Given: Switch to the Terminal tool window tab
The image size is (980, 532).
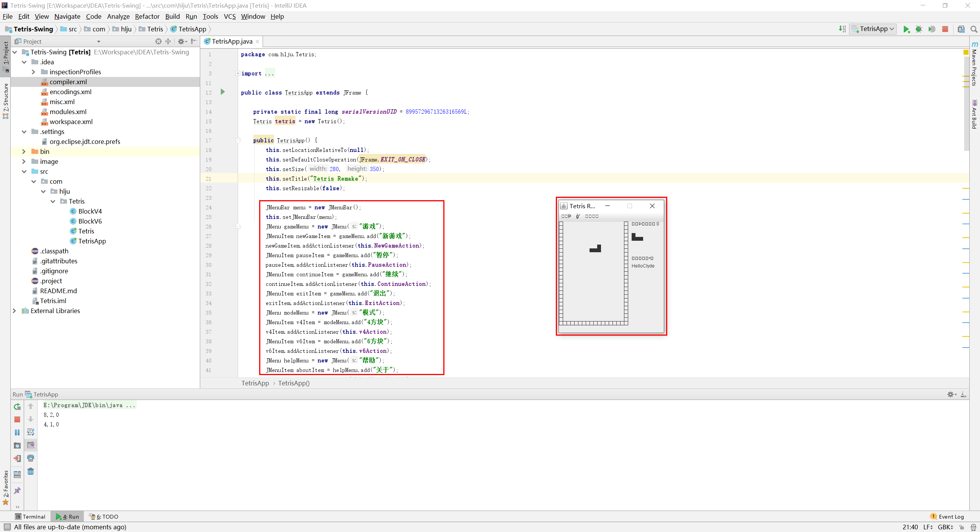Looking at the screenshot, I should pyautogui.click(x=30, y=516).
